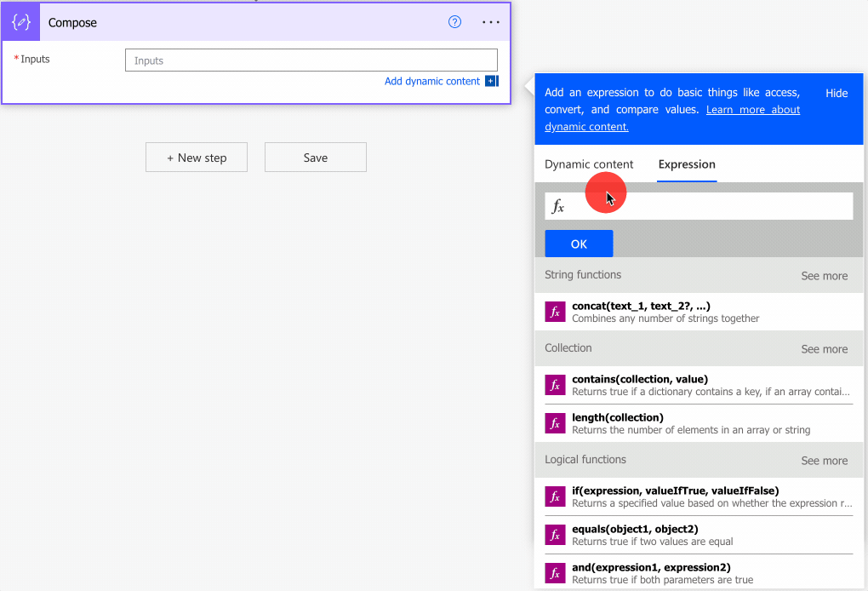Open the Compose action ellipsis menu
This screenshot has width=868, height=591.
tap(491, 22)
